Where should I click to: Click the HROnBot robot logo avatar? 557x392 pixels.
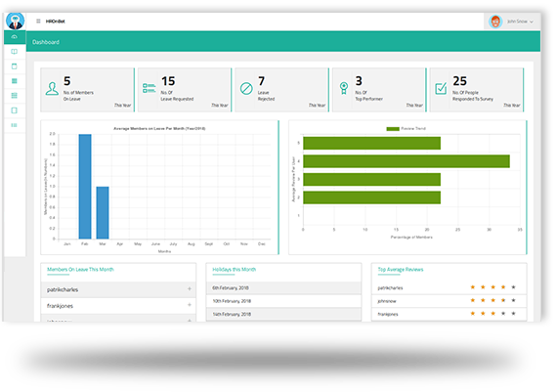tap(15, 22)
